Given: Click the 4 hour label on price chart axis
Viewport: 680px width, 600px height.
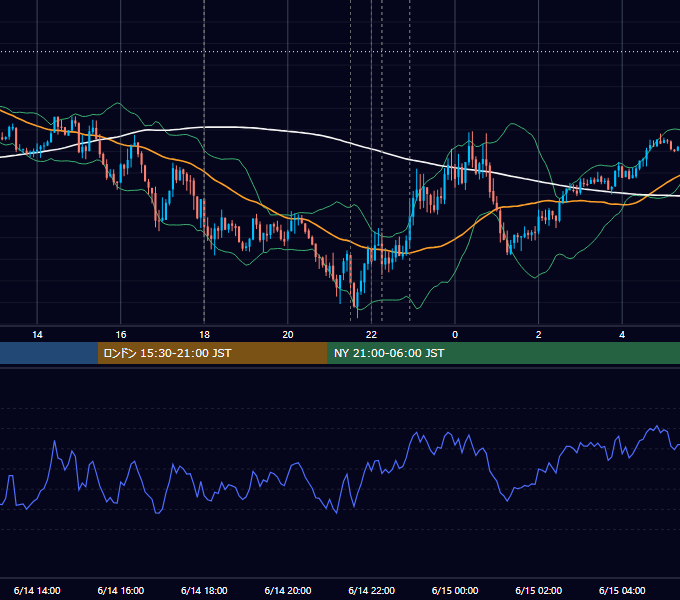Looking at the screenshot, I should [622, 335].
